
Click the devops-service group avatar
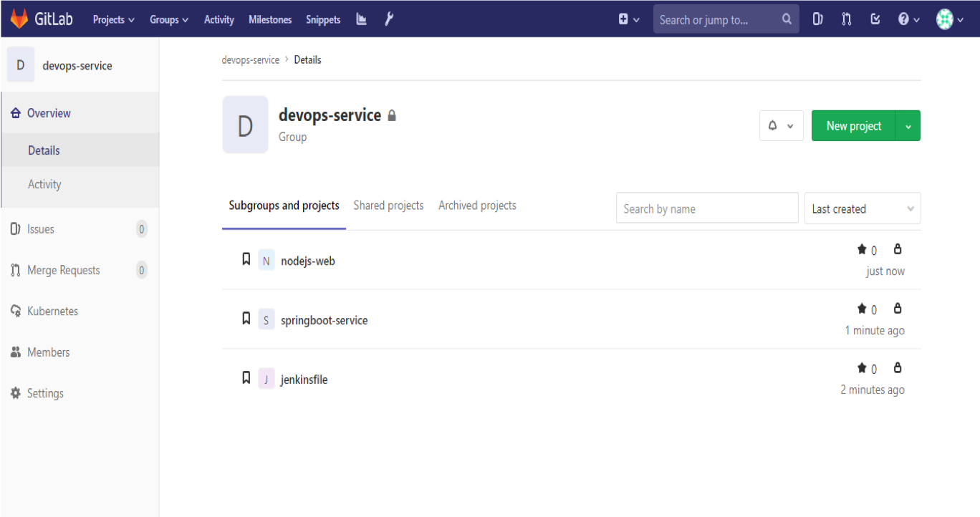pos(245,125)
